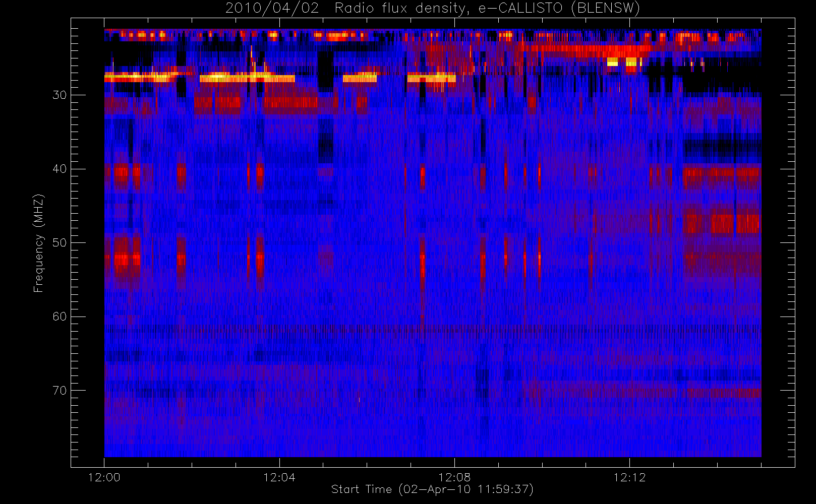Click the "30" frequency tick label

[x=60, y=95]
